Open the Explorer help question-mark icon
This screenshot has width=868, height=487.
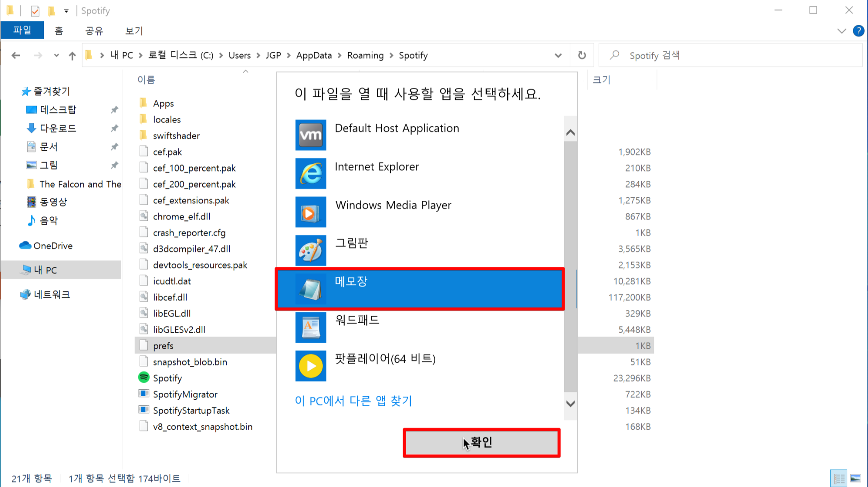click(858, 31)
